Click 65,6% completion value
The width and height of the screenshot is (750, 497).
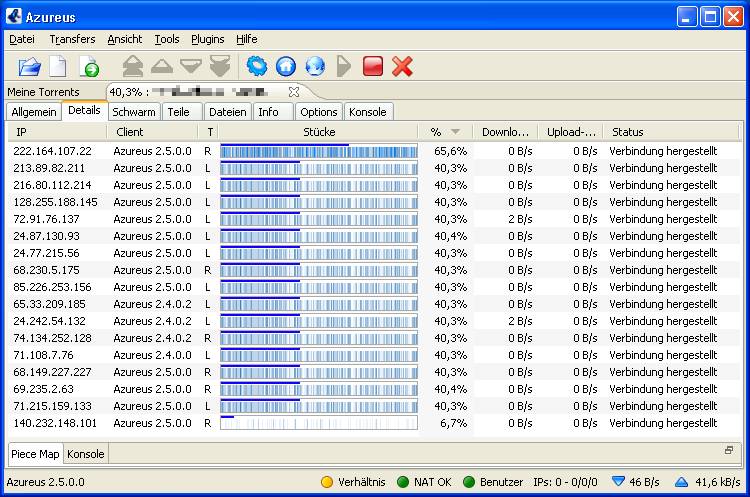point(451,151)
